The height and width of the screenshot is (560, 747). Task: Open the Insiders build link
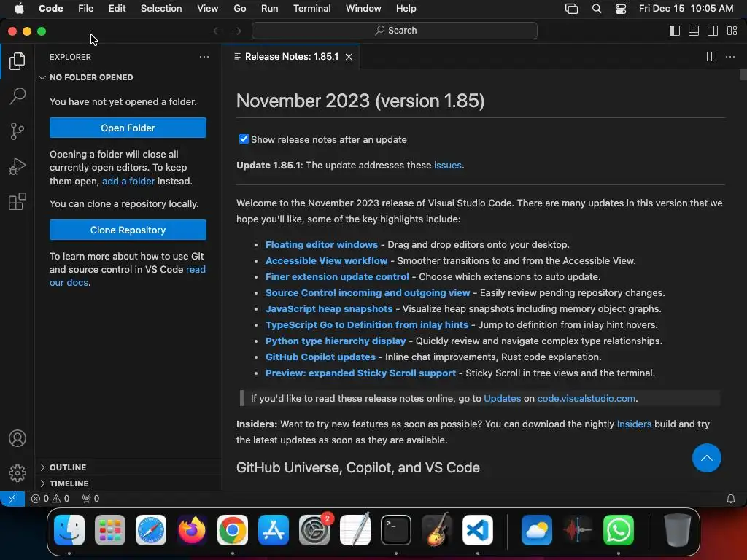click(x=634, y=424)
